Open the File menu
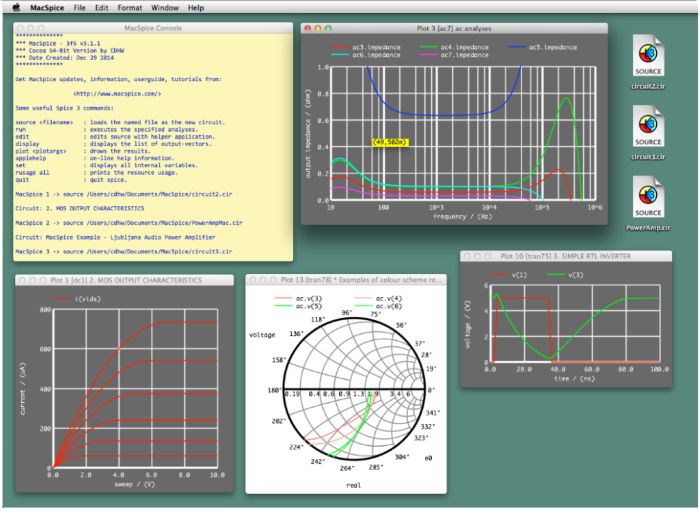Viewport: 700px width, 513px height. click(x=79, y=8)
